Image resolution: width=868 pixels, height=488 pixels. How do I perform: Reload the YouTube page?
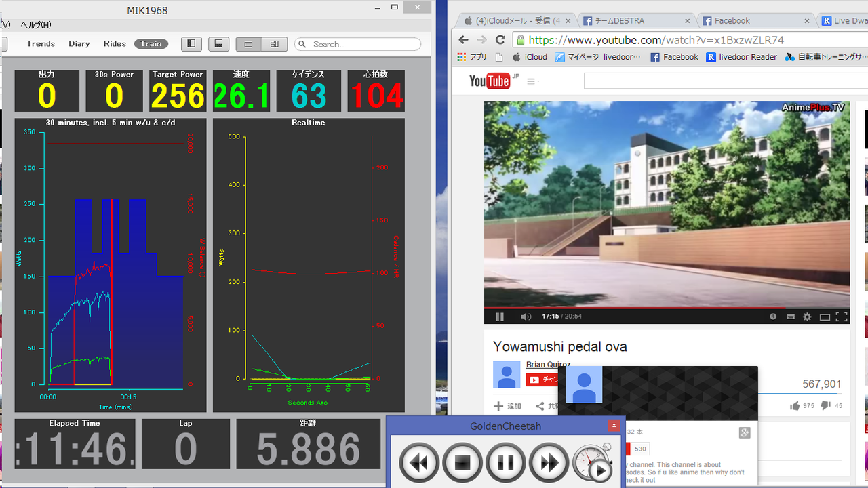click(x=500, y=39)
